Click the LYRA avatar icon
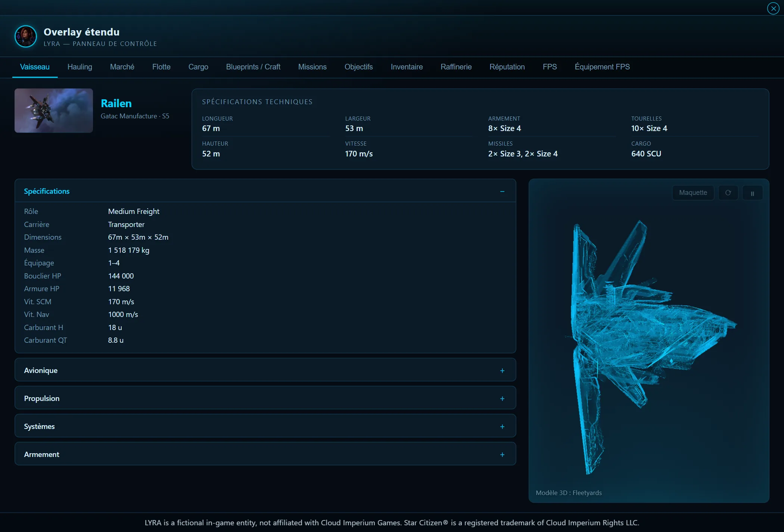The image size is (784, 532). 26,37
